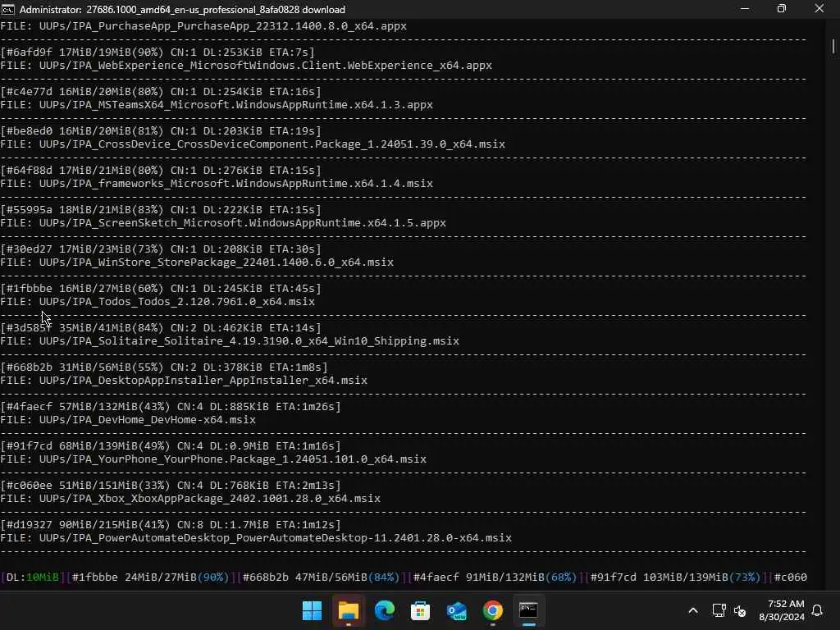The height and width of the screenshot is (630, 840).
Task: Minimize the Administrator console window
Action: coord(744,8)
